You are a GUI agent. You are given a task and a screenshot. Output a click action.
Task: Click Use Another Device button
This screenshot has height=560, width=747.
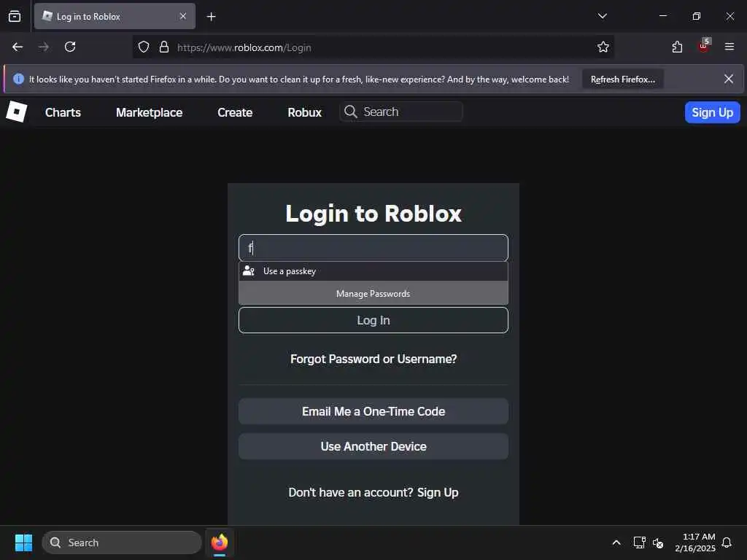click(x=373, y=446)
